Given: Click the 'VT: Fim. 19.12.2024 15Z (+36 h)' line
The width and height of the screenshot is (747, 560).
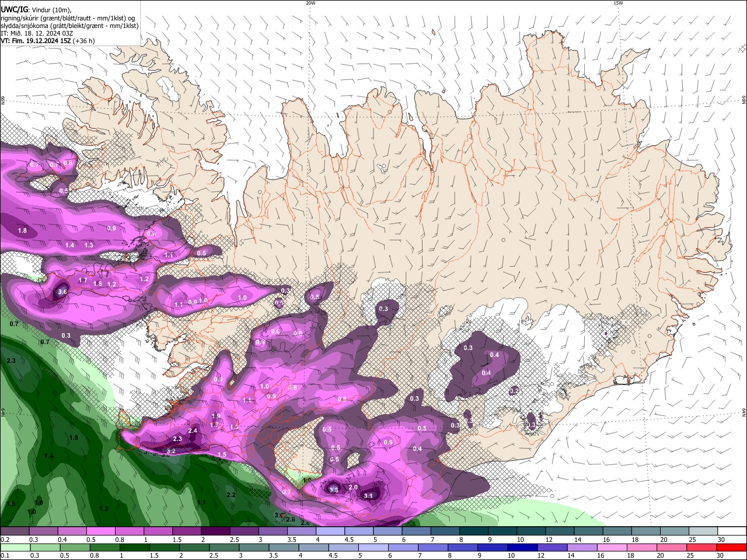Looking at the screenshot, I should pos(48,41).
